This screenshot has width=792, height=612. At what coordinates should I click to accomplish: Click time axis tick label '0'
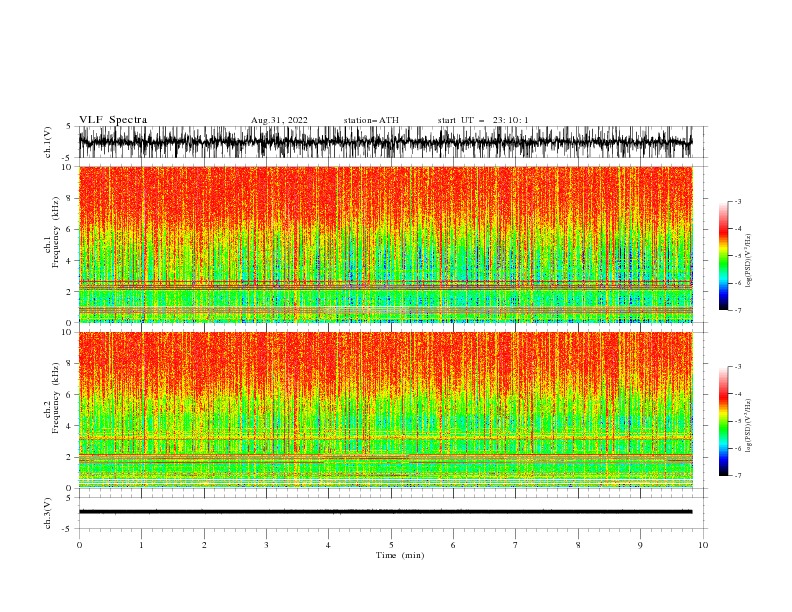[x=79, y=545]
